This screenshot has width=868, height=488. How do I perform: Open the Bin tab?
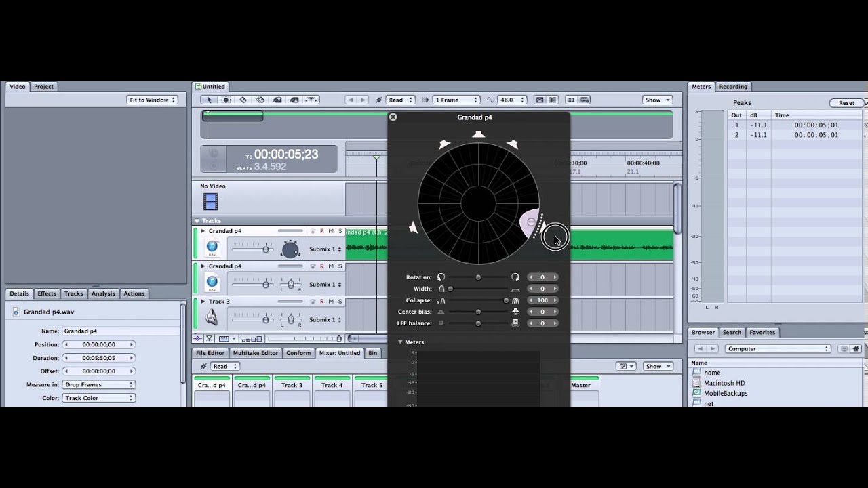coord(372,353)
